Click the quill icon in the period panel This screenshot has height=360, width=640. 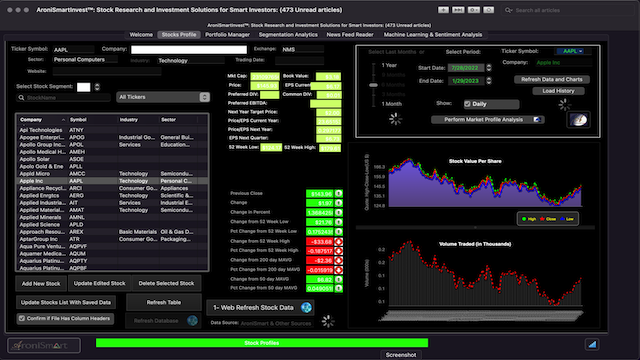pyautogui.click(x=578, y=120)
